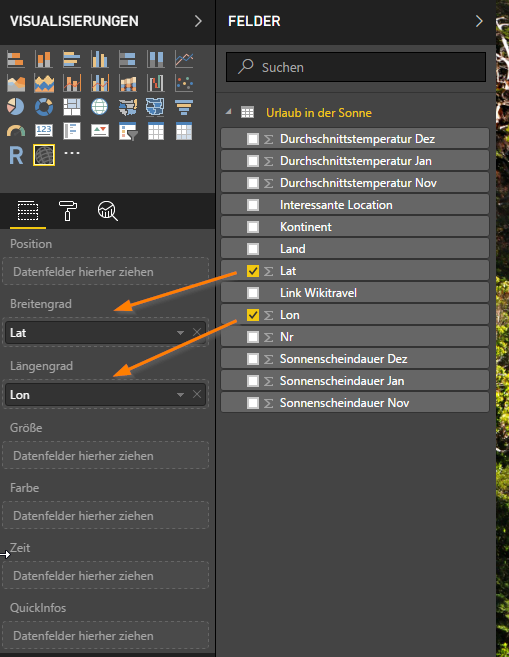The image size is (509, 657).
Task: Uncheck the Lat field
Action: click(253, 271)
